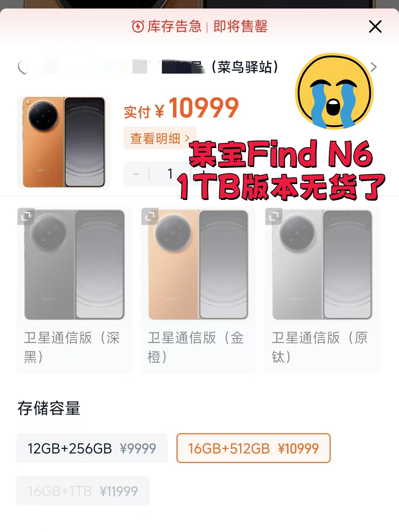Tap 菜鸟驿站 delivery address text
399x532 pixels.
[x=245, y=67]
